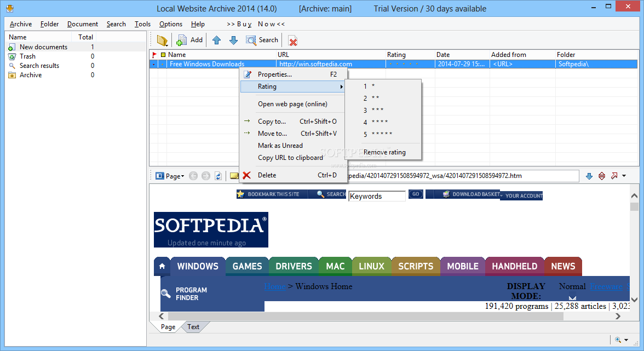Open the DRIVERS tab on Softpedia page
The width and height of the screenshot is (644, 351).
(x=294, y=267)
